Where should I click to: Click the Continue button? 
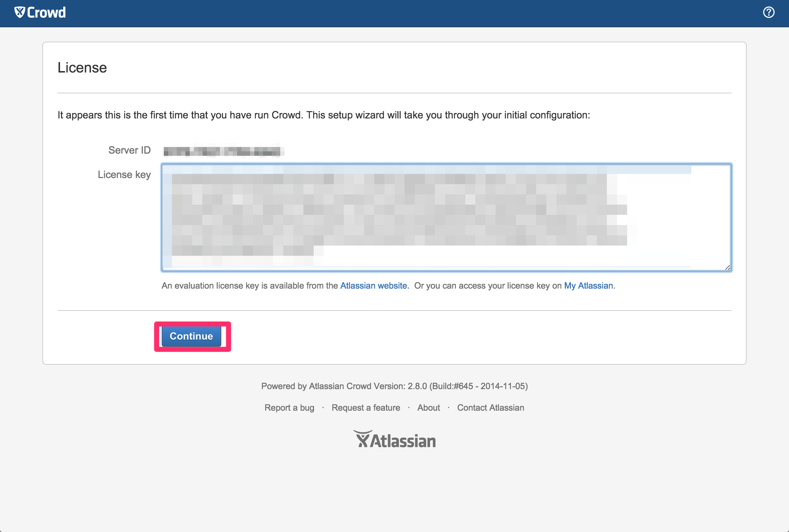192,336
